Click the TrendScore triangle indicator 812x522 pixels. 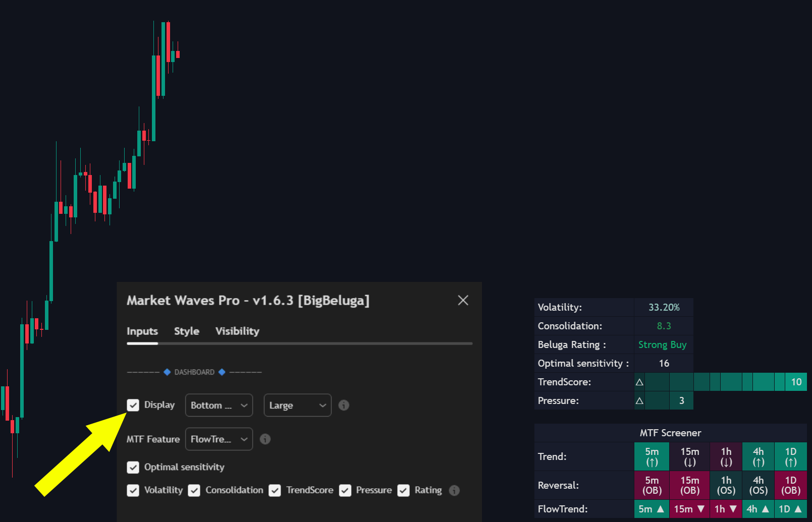[x=639, y=382]
